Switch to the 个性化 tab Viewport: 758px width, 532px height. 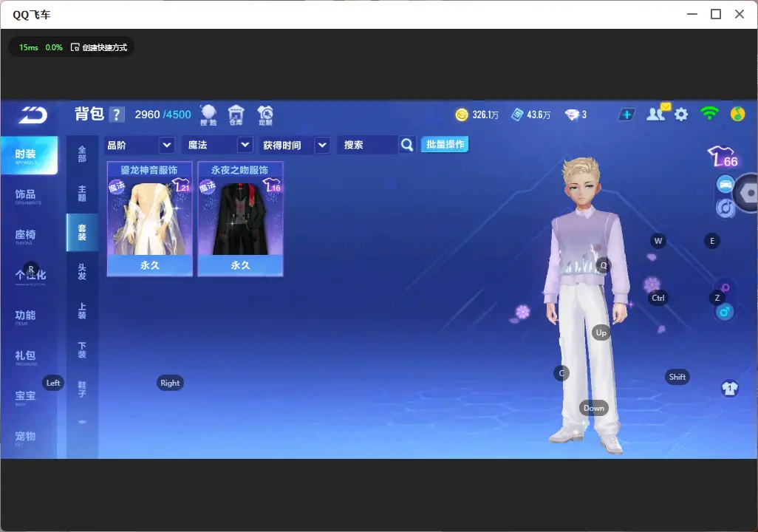[x=29, y=276]
